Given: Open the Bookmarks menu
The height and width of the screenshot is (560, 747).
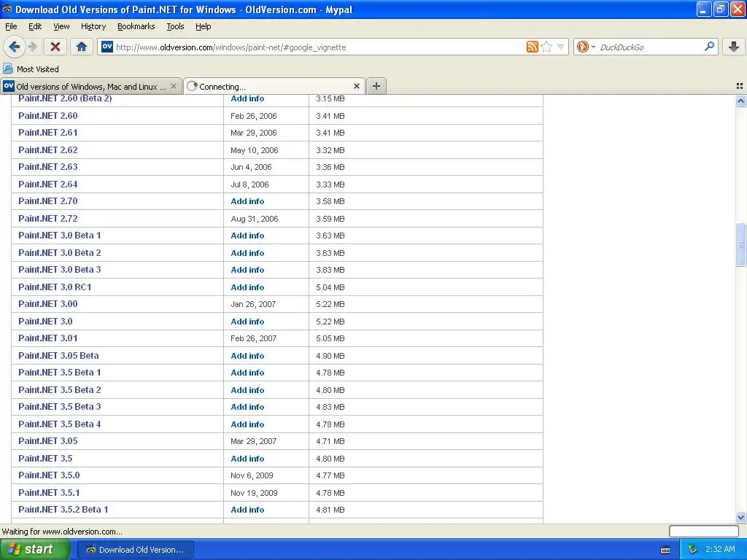Looking at the screenshot, I should click(x=136, y=26).
